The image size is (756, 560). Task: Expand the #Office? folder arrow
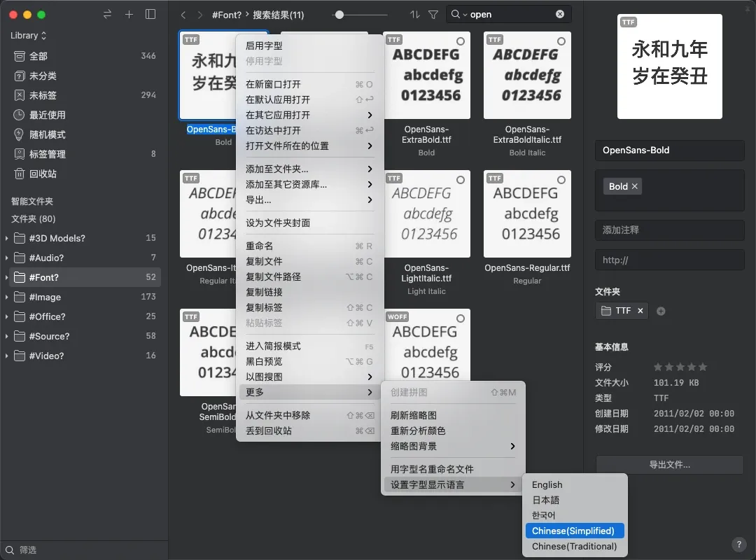click(x=7, y=317)
